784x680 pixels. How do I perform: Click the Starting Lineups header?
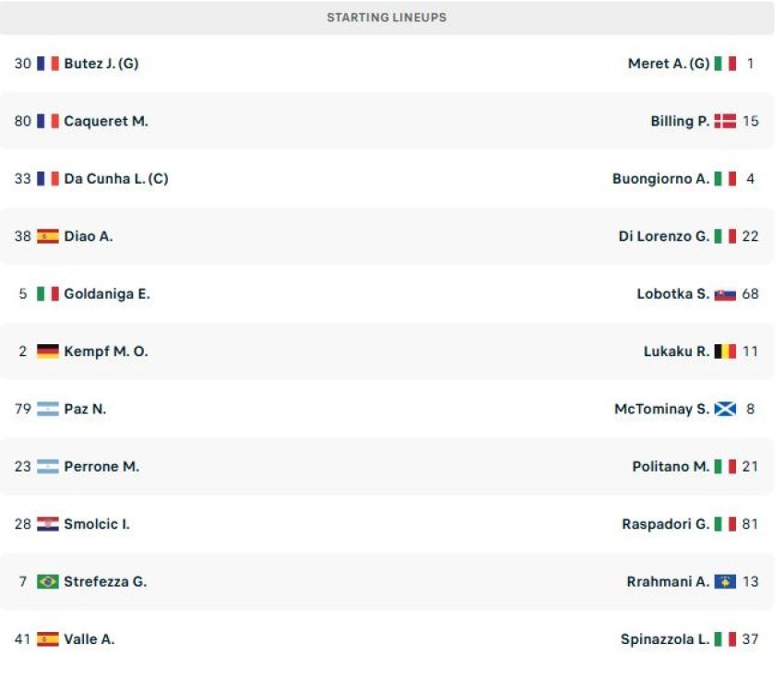pos(386,18)
